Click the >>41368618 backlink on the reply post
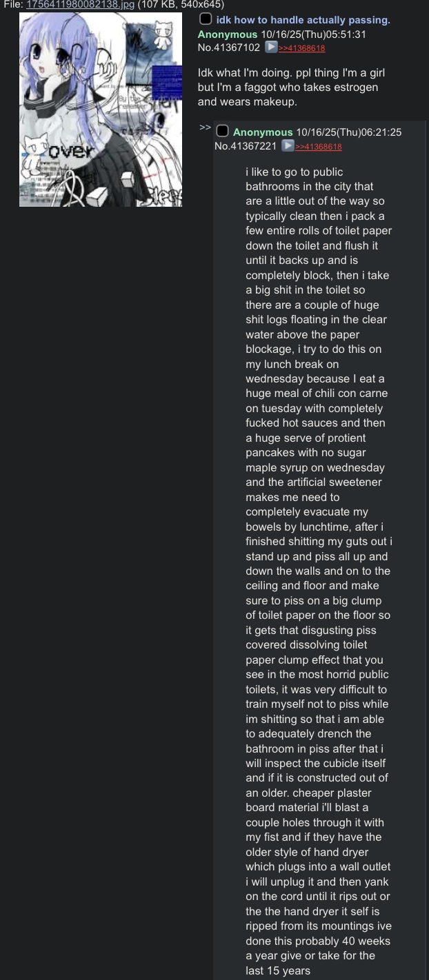This screenshot has height=980, width=429. tap(319, 147)
